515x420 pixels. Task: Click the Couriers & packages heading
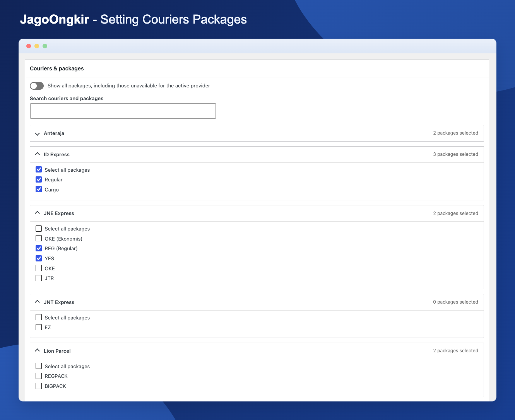(x=57, y=68)
